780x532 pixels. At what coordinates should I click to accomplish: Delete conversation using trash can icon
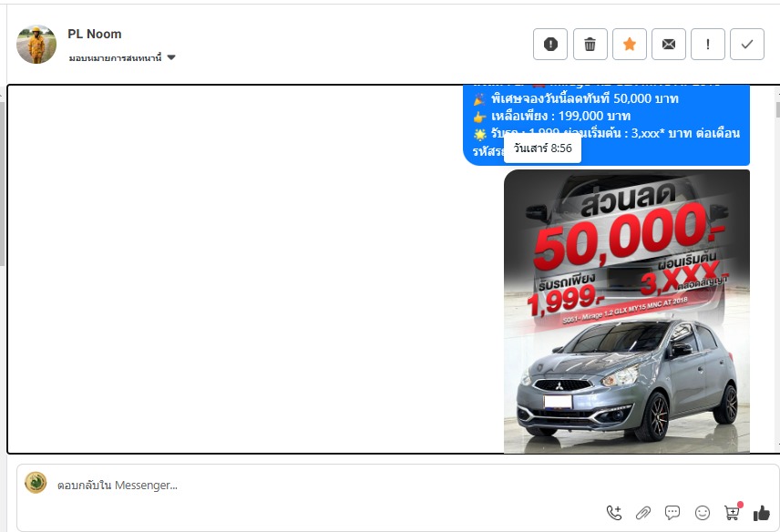point(590,44)
